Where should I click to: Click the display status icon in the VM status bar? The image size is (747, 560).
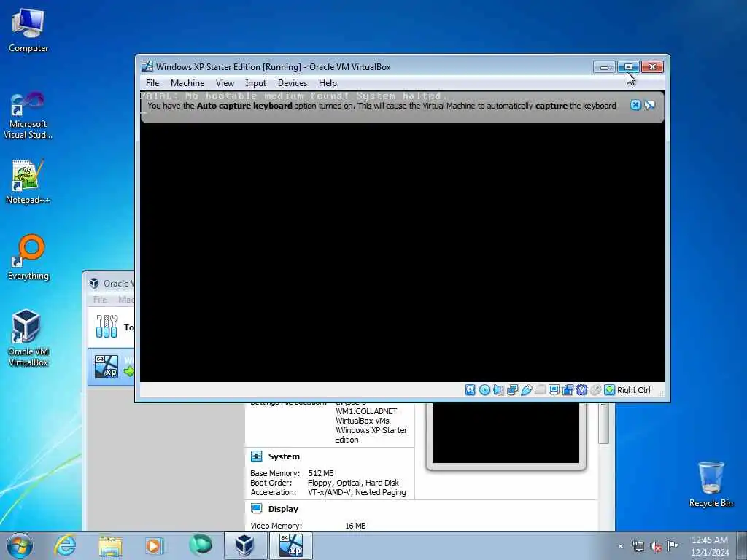554,390
